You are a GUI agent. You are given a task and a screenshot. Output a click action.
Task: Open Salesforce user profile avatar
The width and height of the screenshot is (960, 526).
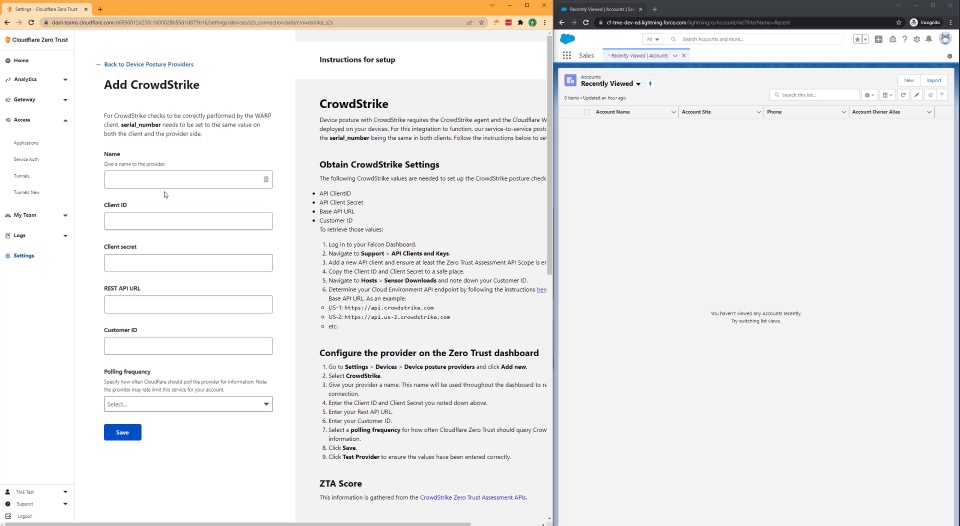[945, 39]
